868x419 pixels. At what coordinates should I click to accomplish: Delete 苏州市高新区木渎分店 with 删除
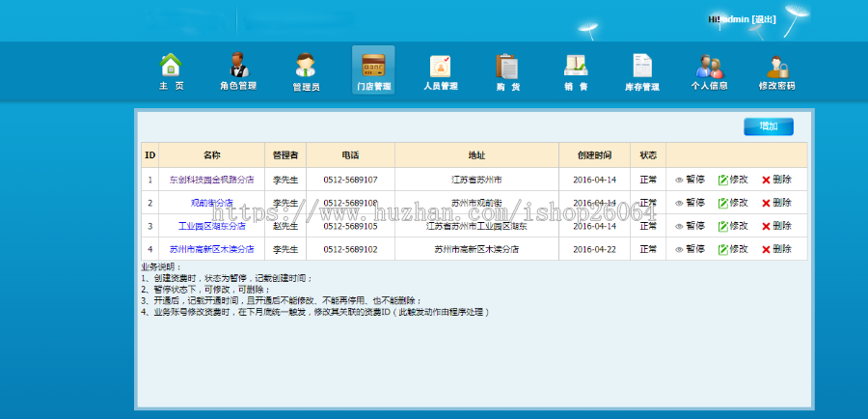[776, 249]
